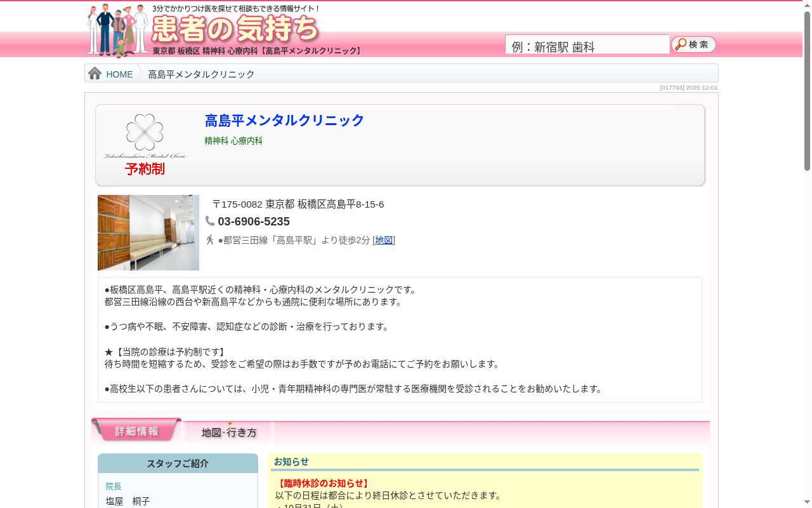Click the red 予約制 label
Screen dimensions: 812x508
pos(145,169)
